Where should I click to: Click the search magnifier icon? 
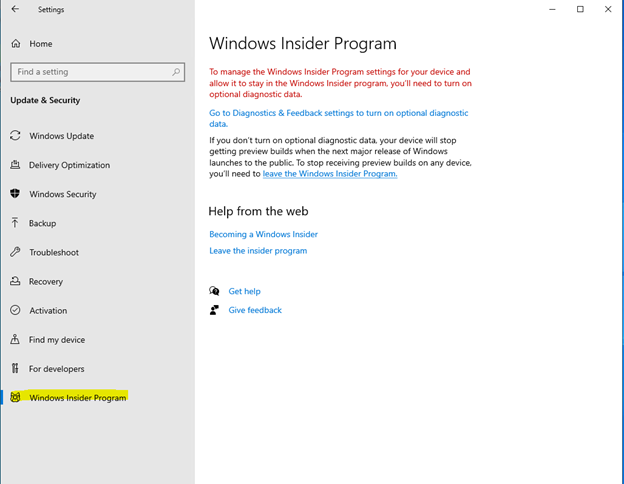tap(176, 72)
